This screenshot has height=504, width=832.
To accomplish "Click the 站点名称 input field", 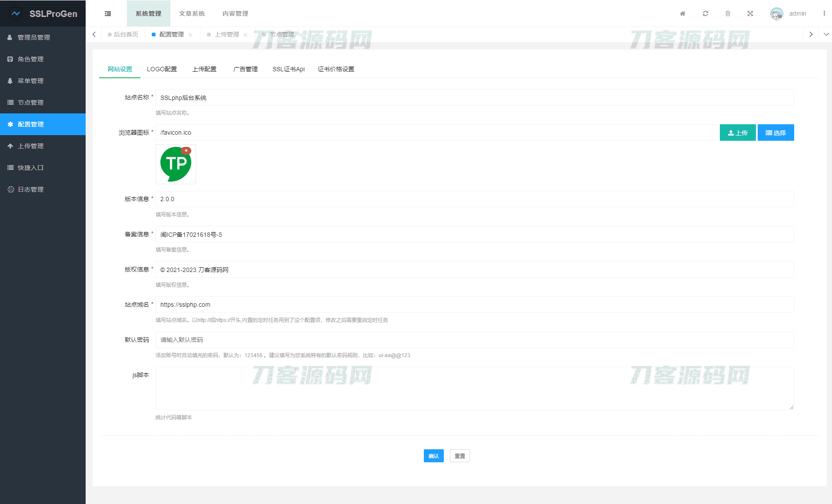I will tap(475, 97).
